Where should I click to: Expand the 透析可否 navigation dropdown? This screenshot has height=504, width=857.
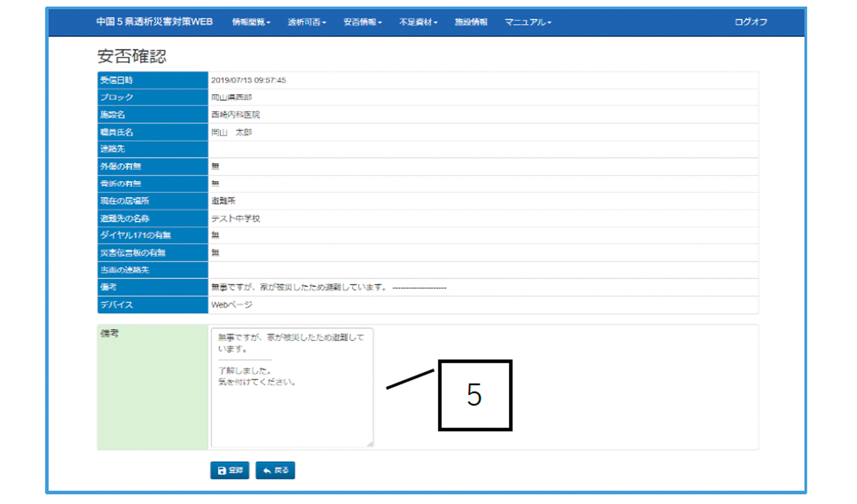[306, 22]
